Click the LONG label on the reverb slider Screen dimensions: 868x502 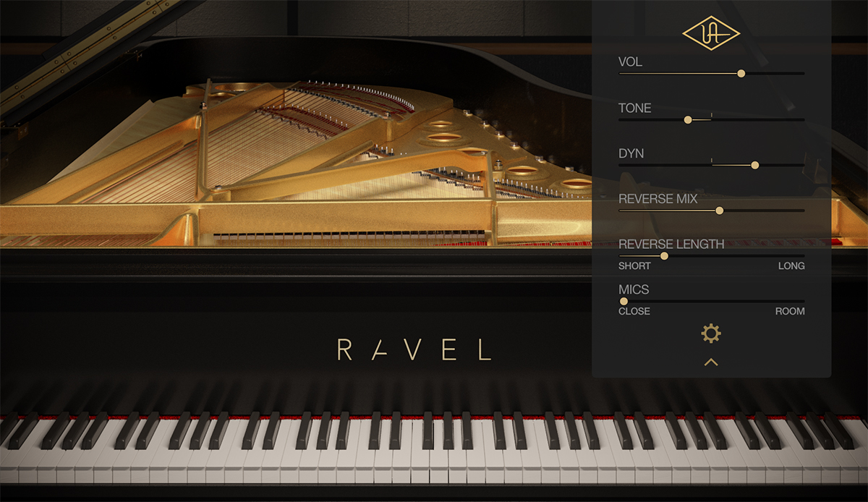pyautogui.click(x=792, y=266)
